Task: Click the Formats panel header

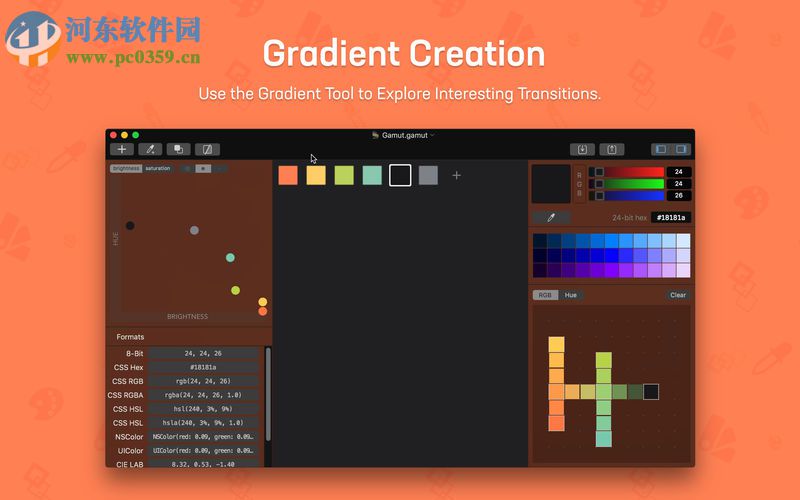Action: tap(189, 337)
